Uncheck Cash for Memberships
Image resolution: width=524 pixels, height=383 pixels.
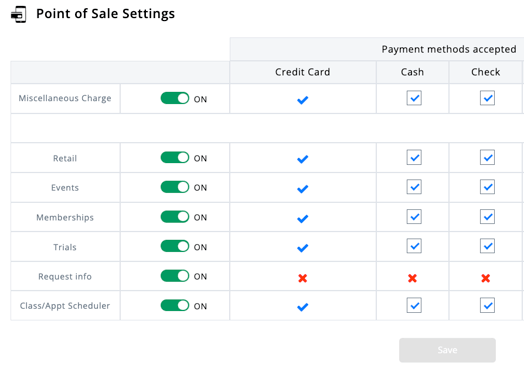click(x=414, y=217)
